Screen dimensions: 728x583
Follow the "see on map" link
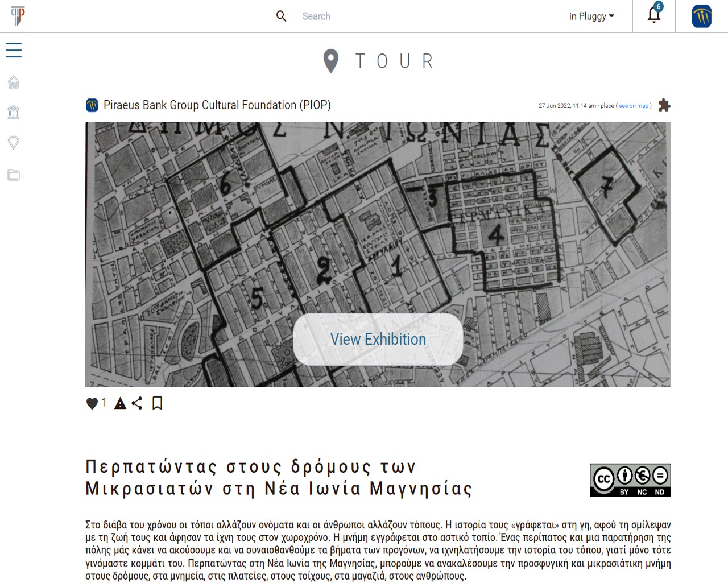(x=634, y=106)
